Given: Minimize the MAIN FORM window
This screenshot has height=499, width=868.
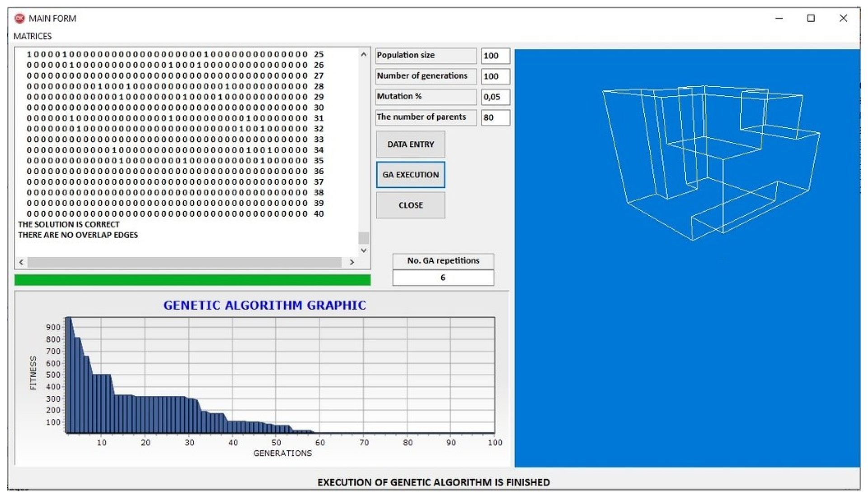Looking at the screenshot, I should tap(779, 19).
